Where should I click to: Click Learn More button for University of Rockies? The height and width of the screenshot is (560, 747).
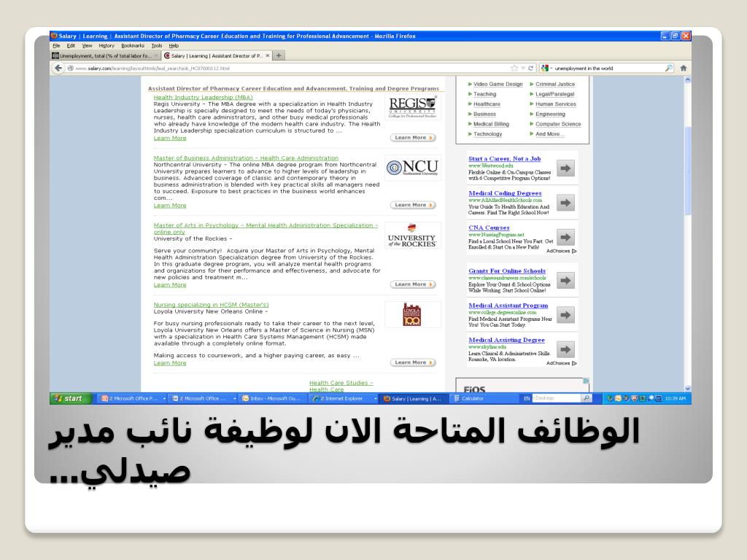coord(413,284)
